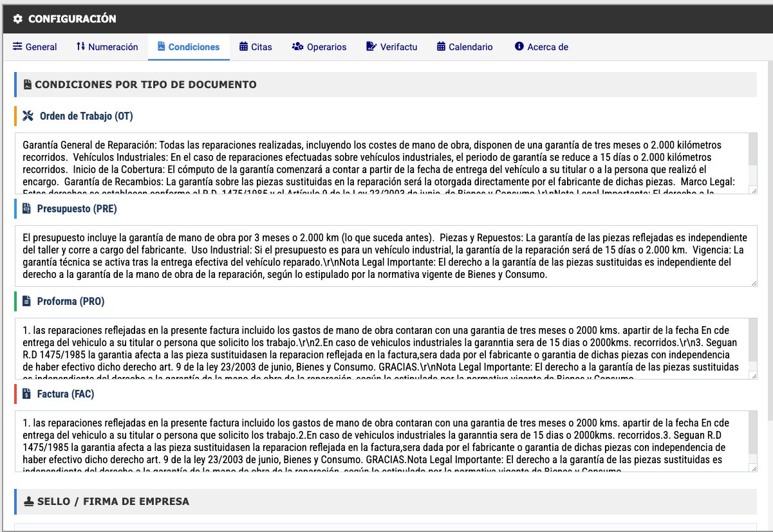
Task: Click the Acerca de info icon
Action: pyautogui.click(x=519, y=47)
